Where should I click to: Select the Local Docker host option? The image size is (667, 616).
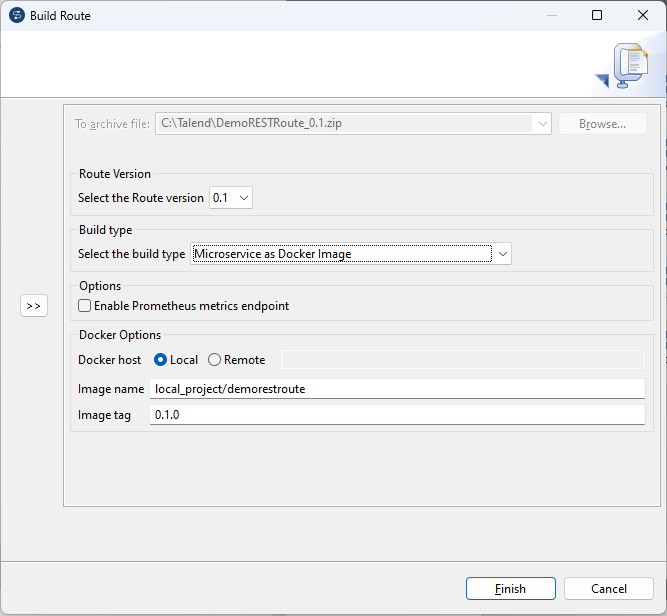tap(160, 360)
